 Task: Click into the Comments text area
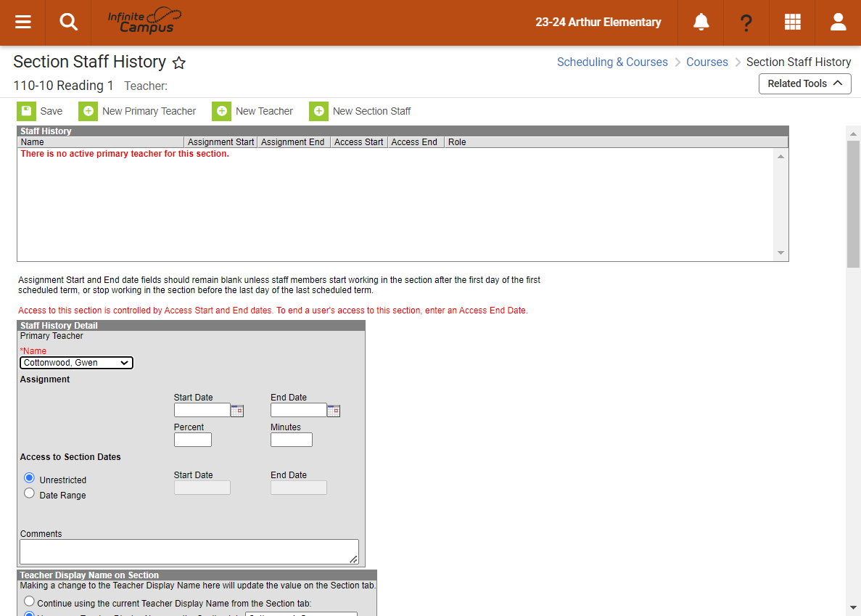[189, 551]
